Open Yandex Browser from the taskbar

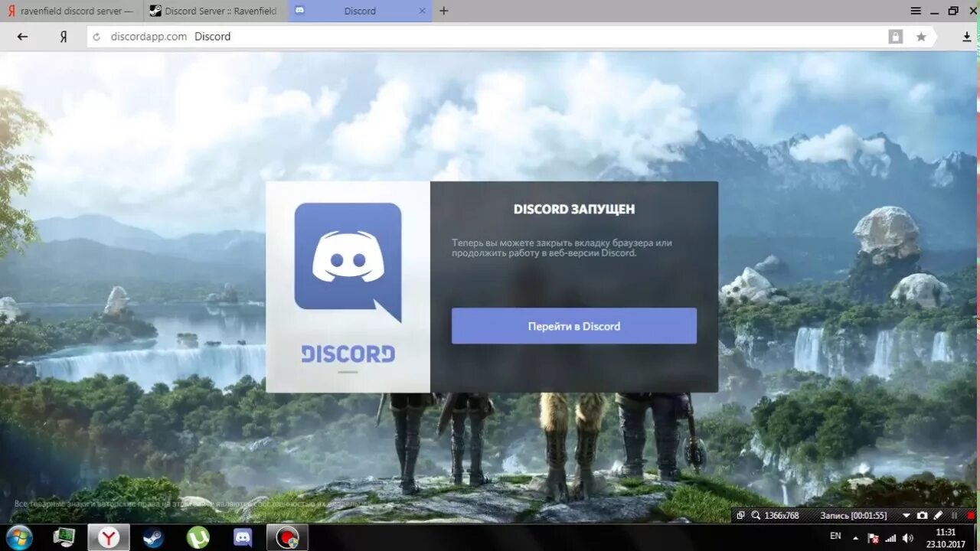pyautogui.click(x=109, y=537)
